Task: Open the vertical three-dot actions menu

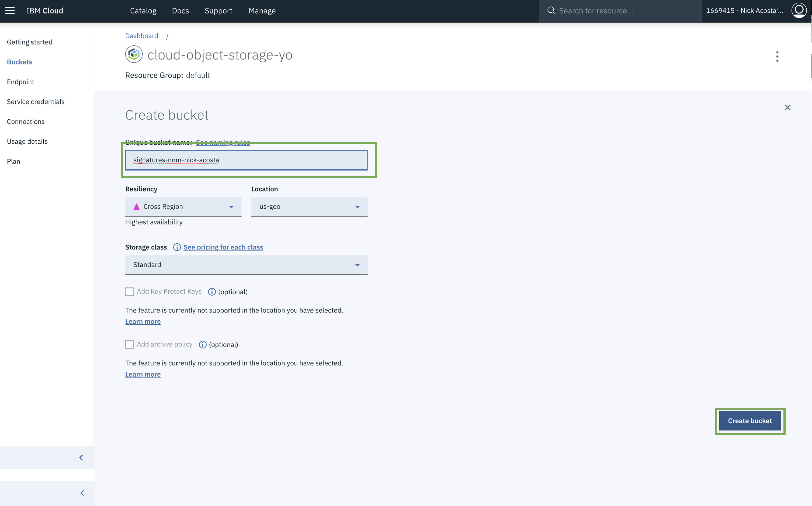Action: pyautogui.click(x=777, y=57)
